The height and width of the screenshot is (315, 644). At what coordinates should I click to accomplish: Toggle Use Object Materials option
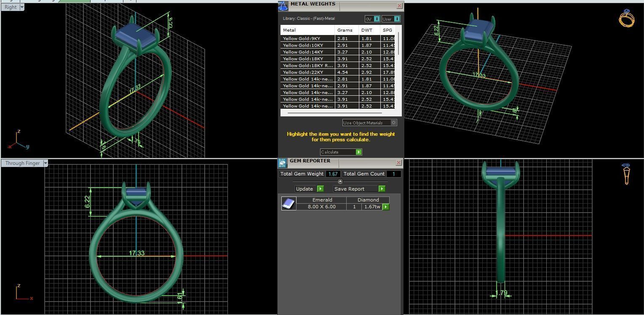pos(369,123)
